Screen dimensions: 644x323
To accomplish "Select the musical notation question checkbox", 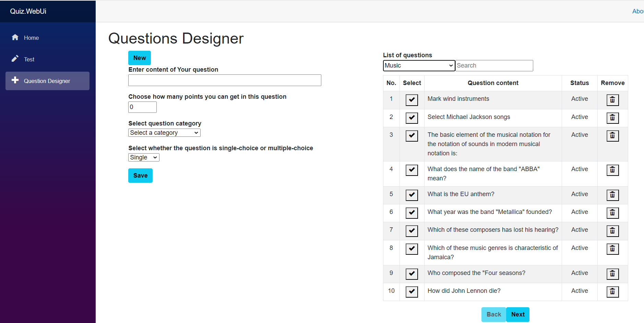I will tap(412, 136).
